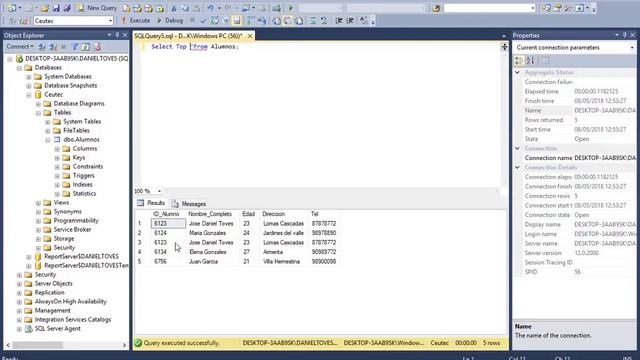Image resolution: width=640 pixels, height=360 pixels.
Task: Expand the Database Snapshots folder
Action: coord(29,86)
